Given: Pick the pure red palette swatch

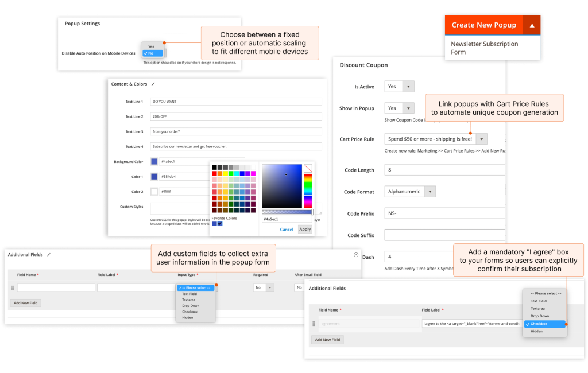Looking at the screenshot, I should [x=214, y=173].
